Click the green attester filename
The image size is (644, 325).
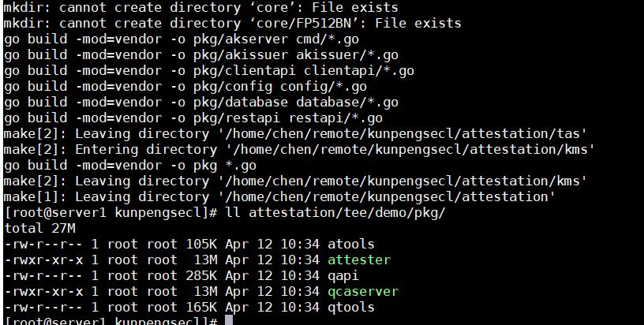[359, 260]
